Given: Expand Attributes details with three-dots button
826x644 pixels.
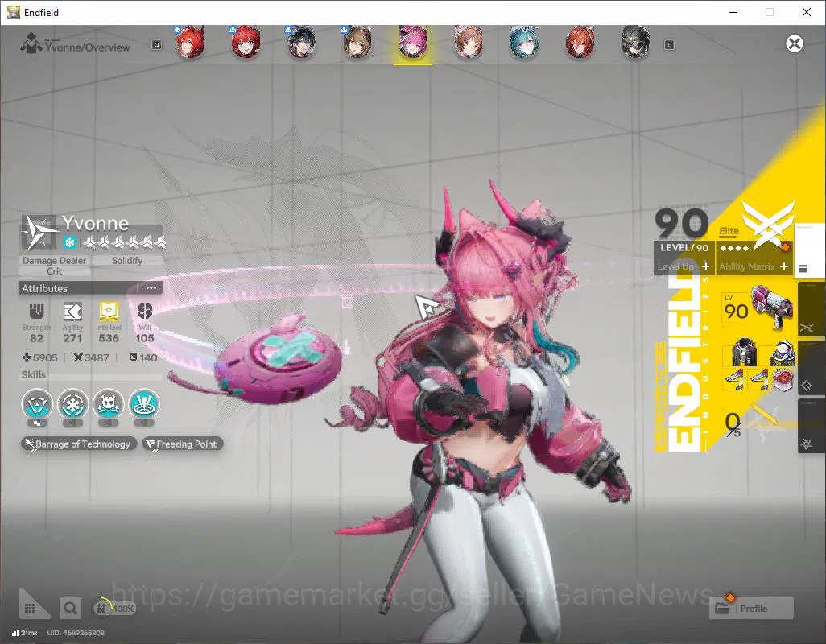Looking at the screenshot, I should pyautogui.click(x=151, y=288).
